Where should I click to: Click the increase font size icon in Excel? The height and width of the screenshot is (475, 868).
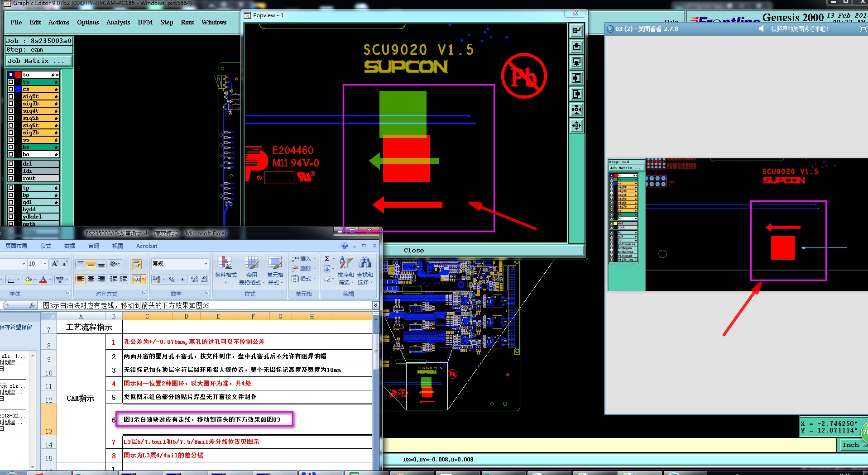[55, 264]
